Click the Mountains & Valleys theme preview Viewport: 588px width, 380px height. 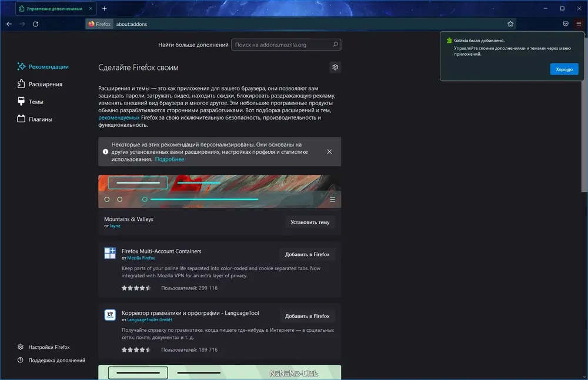[x=219, y=191]
